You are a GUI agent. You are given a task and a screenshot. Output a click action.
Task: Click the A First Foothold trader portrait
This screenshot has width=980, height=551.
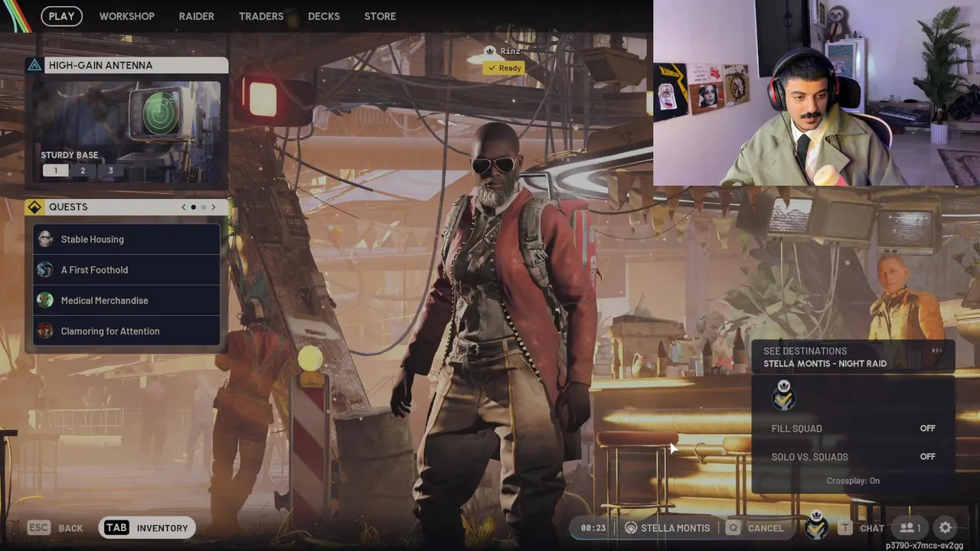click(x=45, y=270)
